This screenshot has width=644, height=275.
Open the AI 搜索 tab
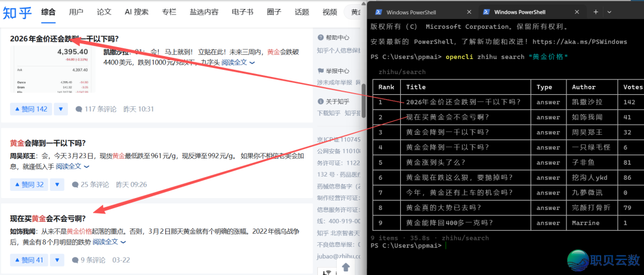pos(137,12)
